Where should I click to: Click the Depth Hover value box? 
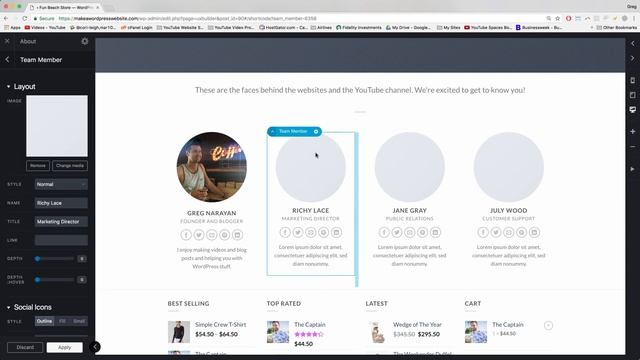82,280
